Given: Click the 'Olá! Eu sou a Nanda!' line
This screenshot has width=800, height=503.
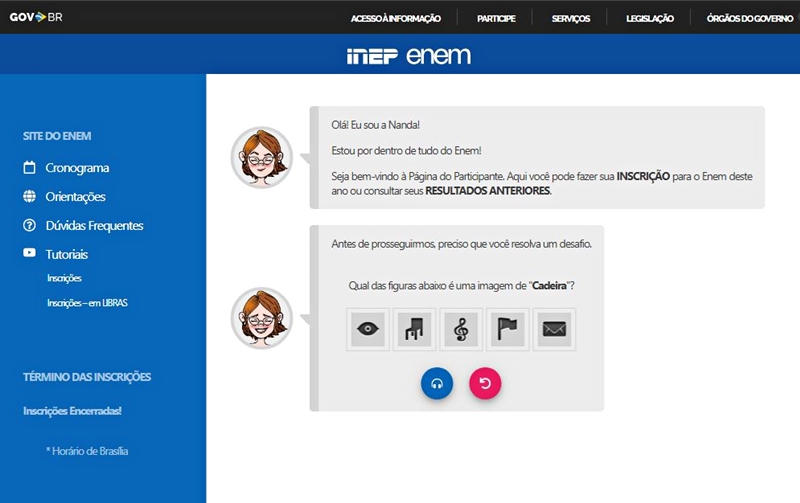Looking at the screenshot, I should point(376,125).
